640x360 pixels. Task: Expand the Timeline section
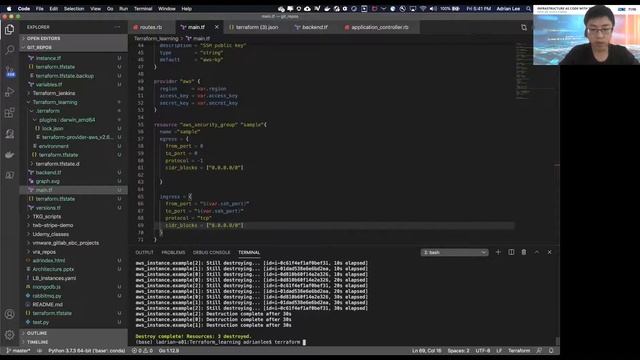point(73,342)
